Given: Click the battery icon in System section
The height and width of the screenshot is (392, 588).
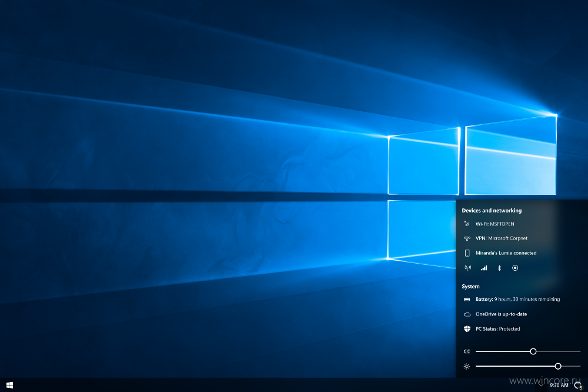Looking at the screenshot, I should click(x=467, y=299).
